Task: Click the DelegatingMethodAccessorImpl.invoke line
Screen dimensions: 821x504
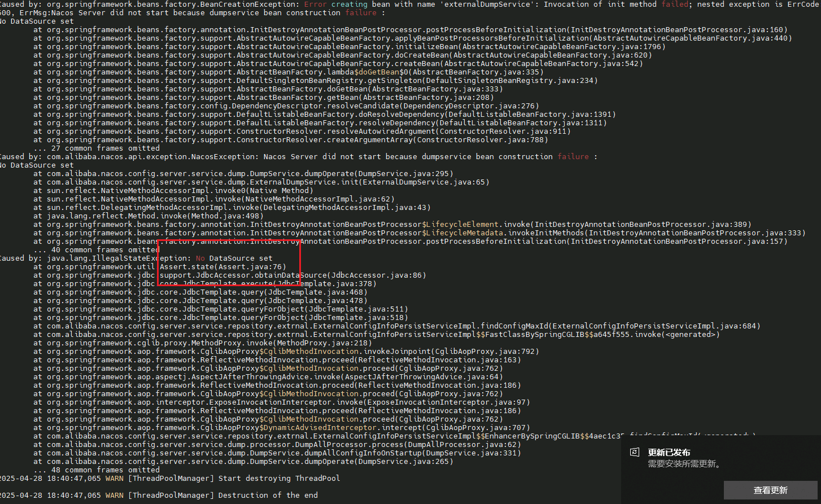Action: click(232, 207)
